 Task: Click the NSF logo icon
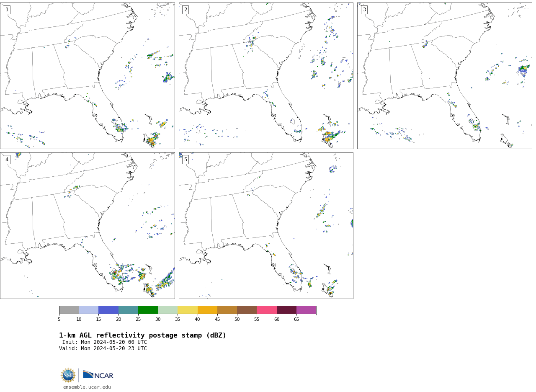click(x=68, y=375)
